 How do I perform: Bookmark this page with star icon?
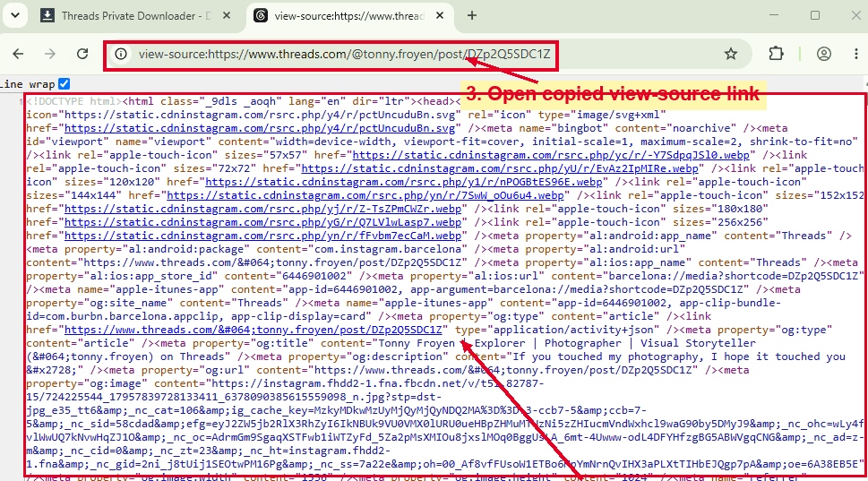[x=731, y=54]
